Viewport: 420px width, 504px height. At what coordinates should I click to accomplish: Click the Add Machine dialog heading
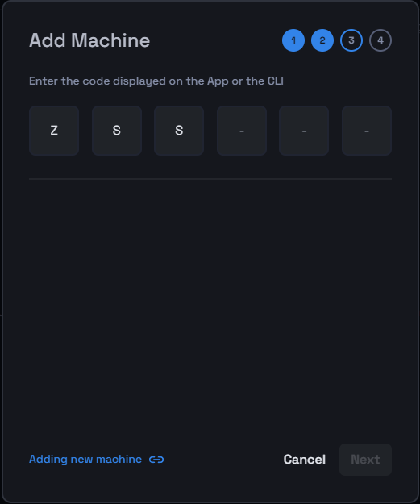point(89,40)
